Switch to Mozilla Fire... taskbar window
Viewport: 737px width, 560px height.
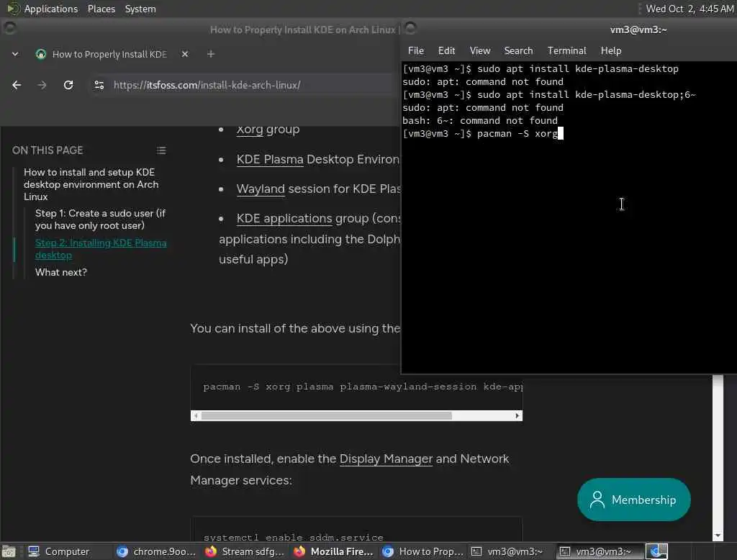point(333,551)
